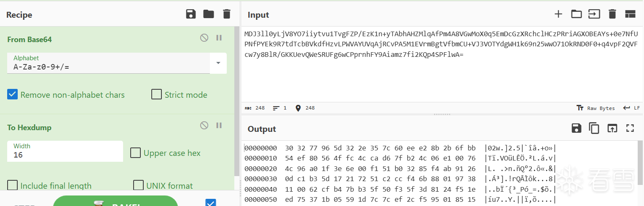Add a new input tab
The width and height of the screenshot is (644, 206).
pyautogui.click(x=558, y=14)
